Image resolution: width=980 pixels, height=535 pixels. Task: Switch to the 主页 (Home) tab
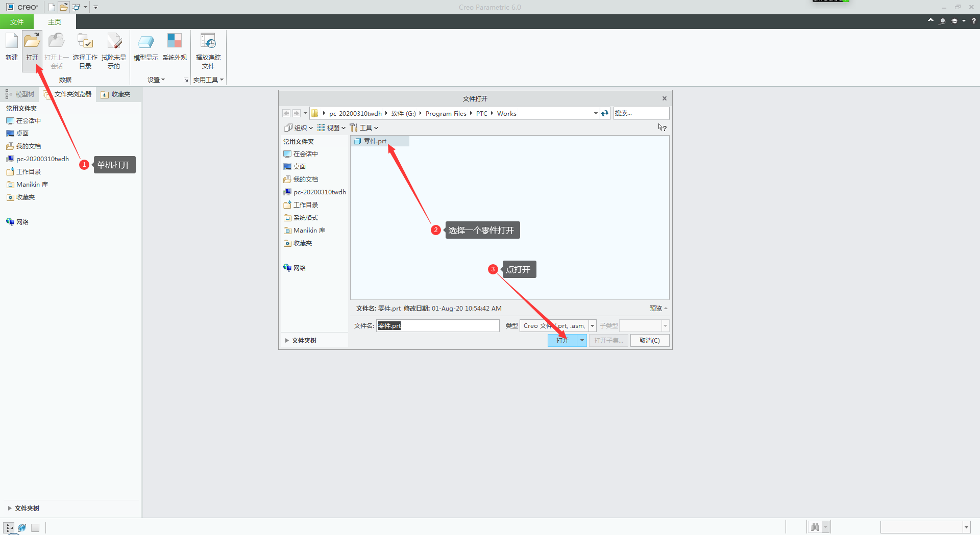55,22
